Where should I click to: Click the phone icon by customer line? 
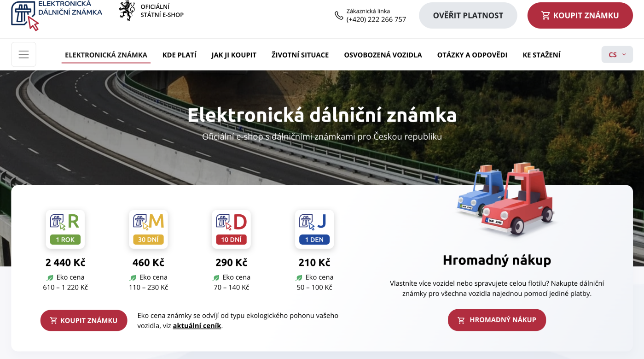tap(339, 16)
